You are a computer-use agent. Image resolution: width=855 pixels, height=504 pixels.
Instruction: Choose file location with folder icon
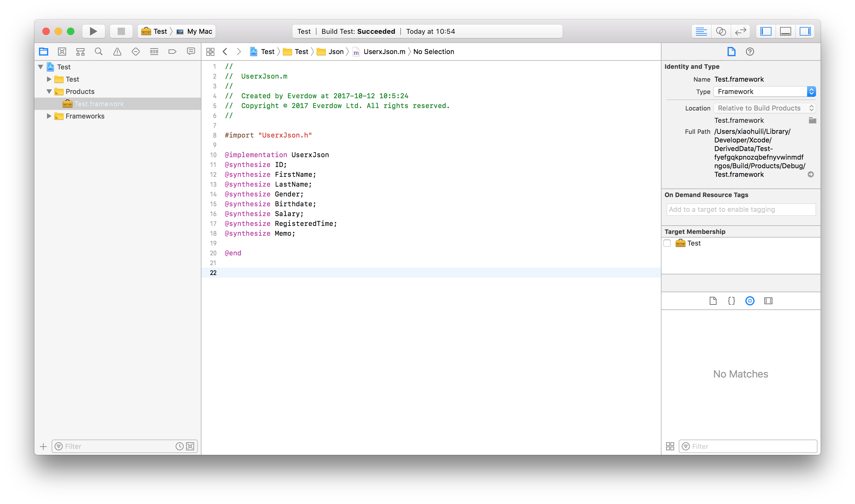coord(812,120)
